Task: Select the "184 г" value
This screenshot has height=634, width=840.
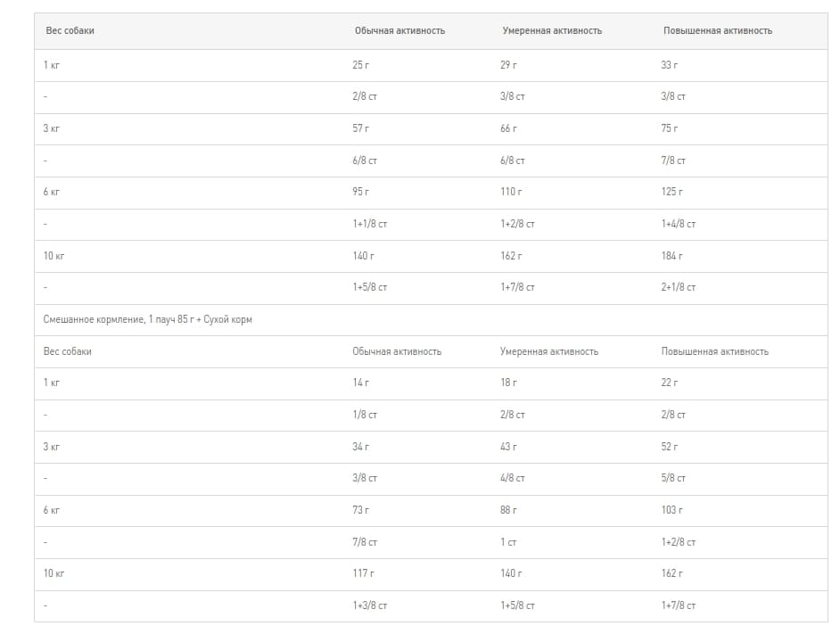Action: click(672, 256)
